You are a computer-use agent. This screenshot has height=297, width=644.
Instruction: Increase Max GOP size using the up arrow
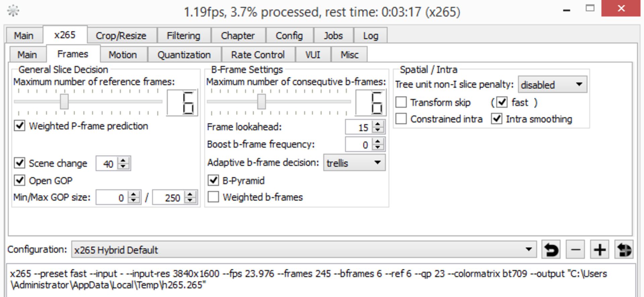coord(190,194)
